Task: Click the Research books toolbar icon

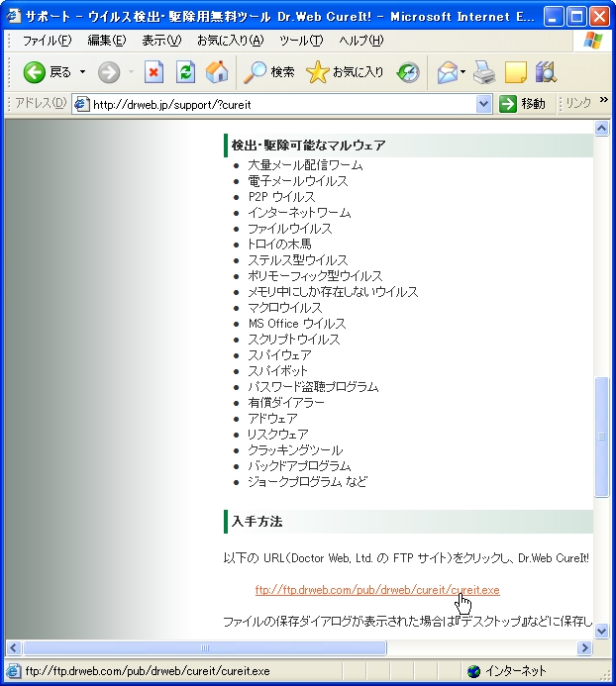Action: pyautogui.click(x=546, y=72)
